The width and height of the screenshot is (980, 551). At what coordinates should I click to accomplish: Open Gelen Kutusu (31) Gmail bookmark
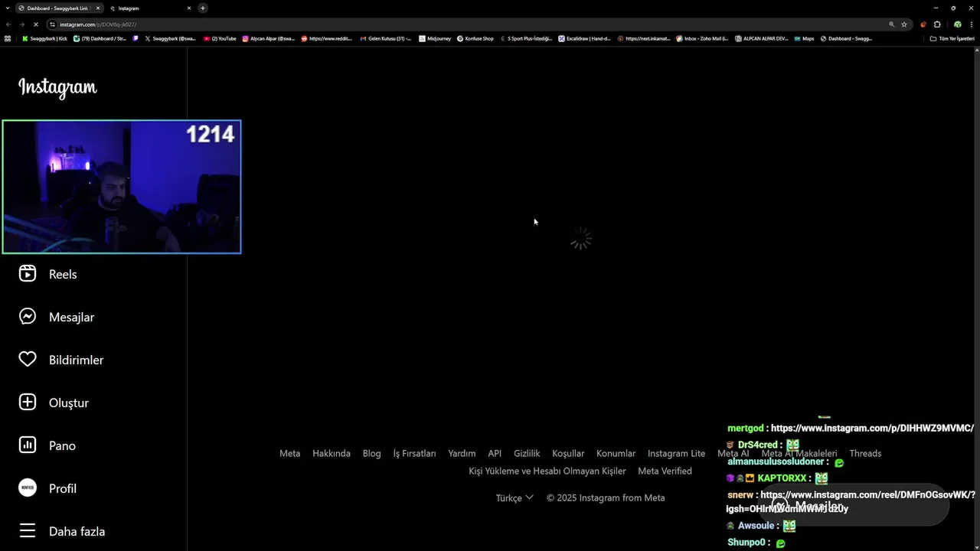[386, 38]
